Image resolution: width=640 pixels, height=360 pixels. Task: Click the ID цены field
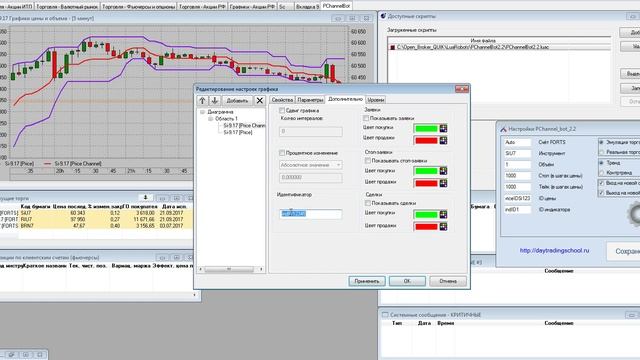click(x=517, y=198)
